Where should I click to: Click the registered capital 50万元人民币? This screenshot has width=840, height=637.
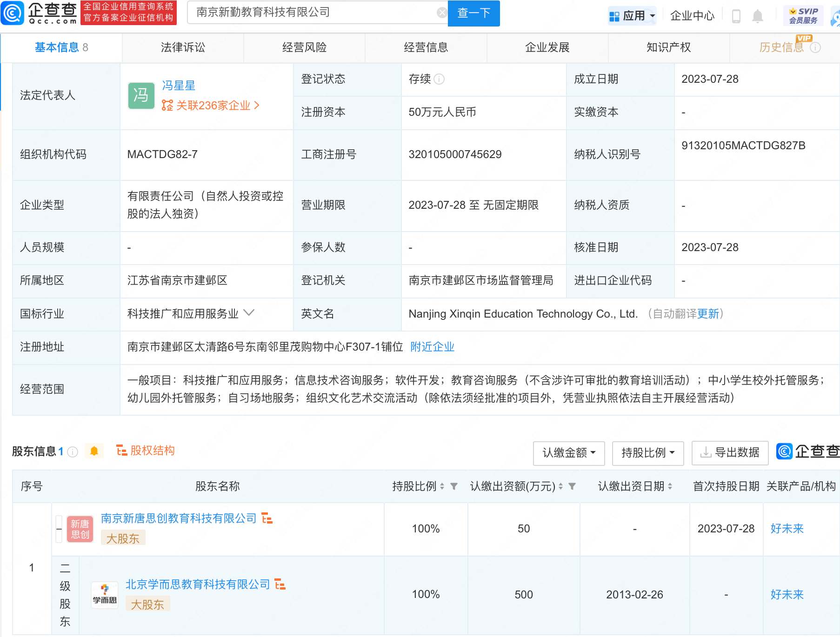(x=442, y=112)
